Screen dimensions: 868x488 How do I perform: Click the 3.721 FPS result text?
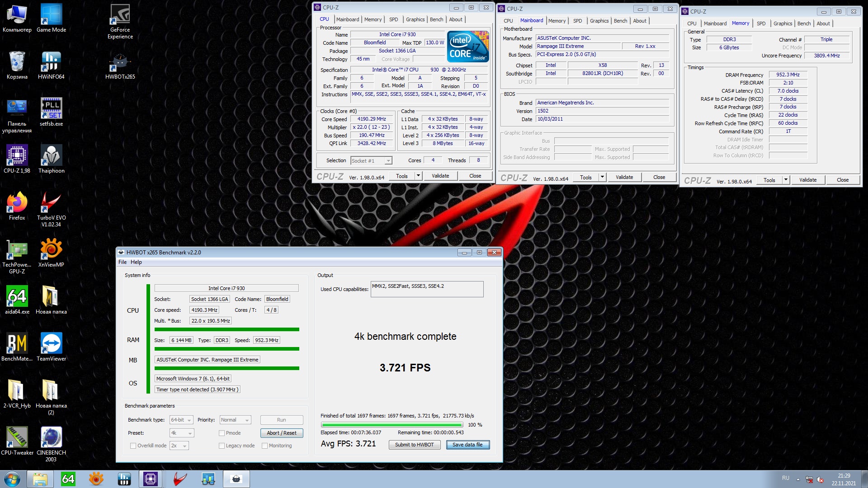(x=405, y=368)
